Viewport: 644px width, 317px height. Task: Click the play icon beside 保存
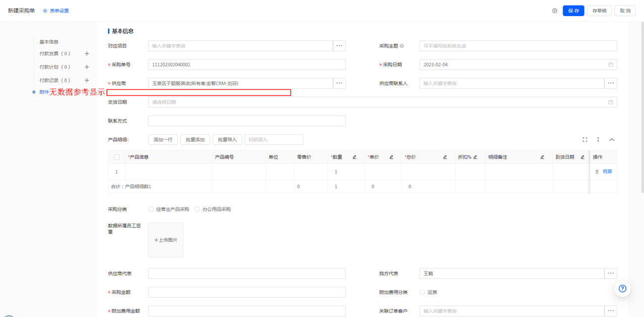[554, 11]
